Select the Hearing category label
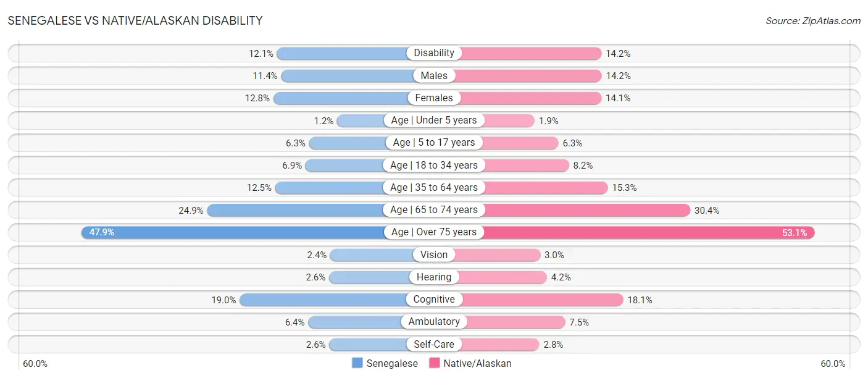The height and width of the screenshot is (378, 868). pyautogui.click(x=434, y=277)
